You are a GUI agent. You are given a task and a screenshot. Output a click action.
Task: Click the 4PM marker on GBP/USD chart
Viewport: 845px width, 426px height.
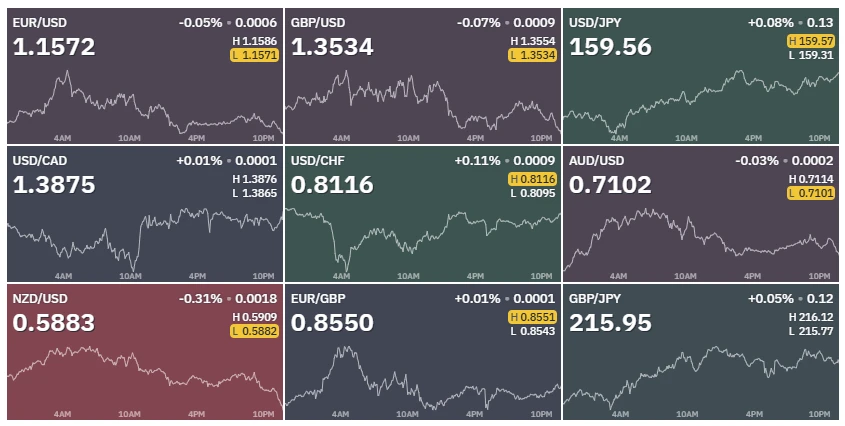(475, 139)
